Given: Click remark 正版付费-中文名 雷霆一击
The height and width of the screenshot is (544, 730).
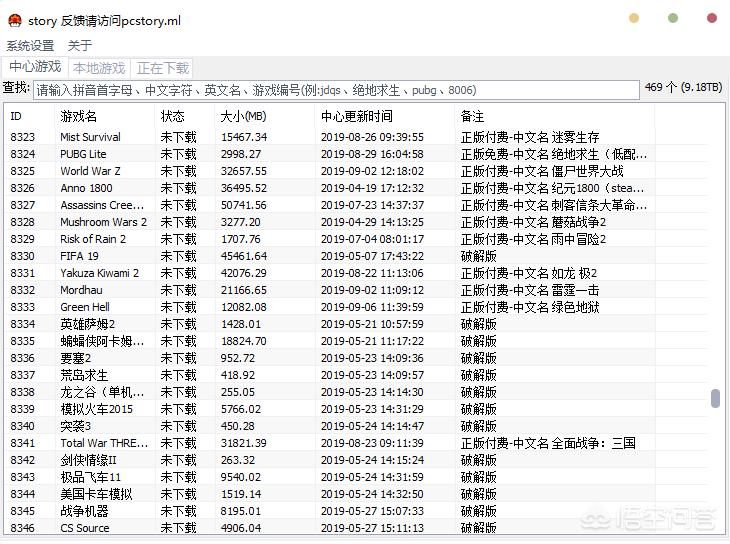Looking at the screenshot, I should click(530, 290).
